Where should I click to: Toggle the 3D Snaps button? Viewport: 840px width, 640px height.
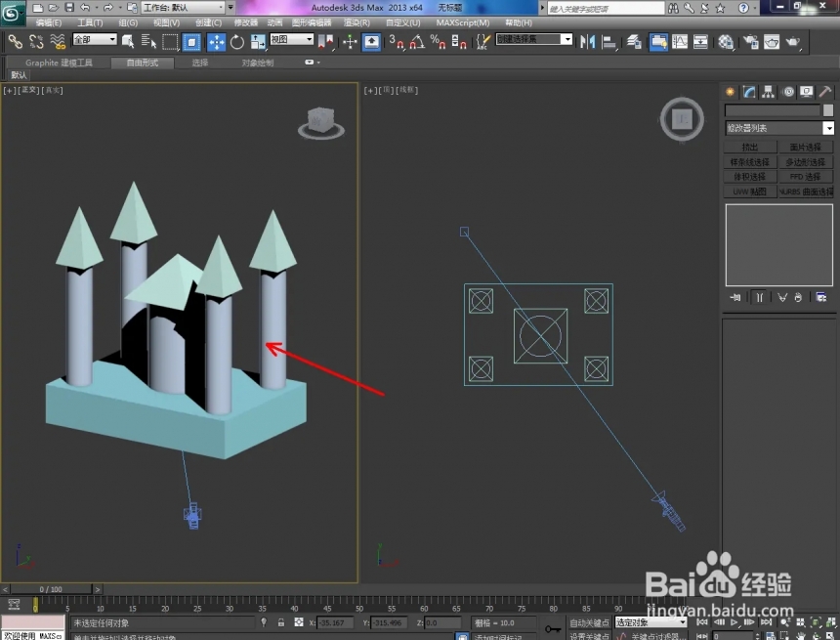point(397,42)
